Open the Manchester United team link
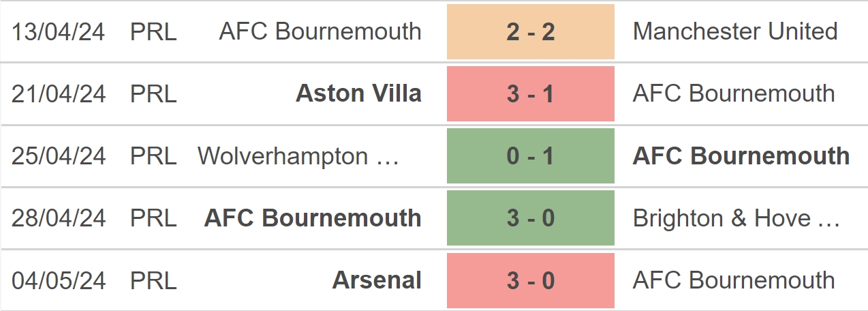This screenshot has width=868, height=311. click(735, 31)
